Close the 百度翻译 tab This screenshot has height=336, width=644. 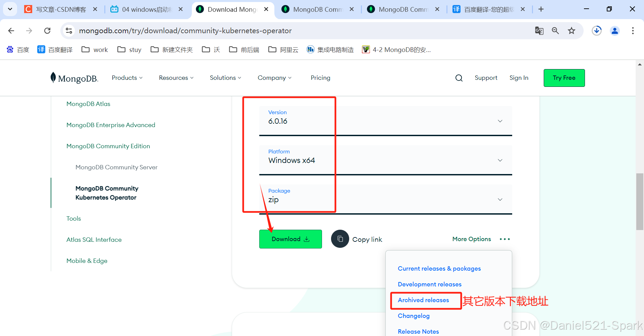(523, 9)
